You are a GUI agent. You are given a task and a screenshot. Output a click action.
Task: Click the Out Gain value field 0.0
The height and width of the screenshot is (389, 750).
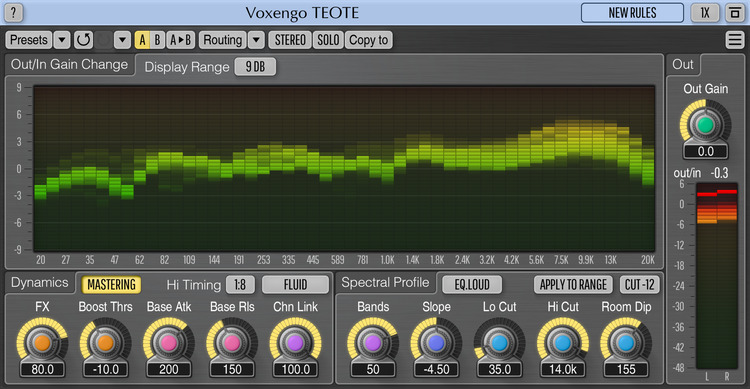tap(706, 152)
